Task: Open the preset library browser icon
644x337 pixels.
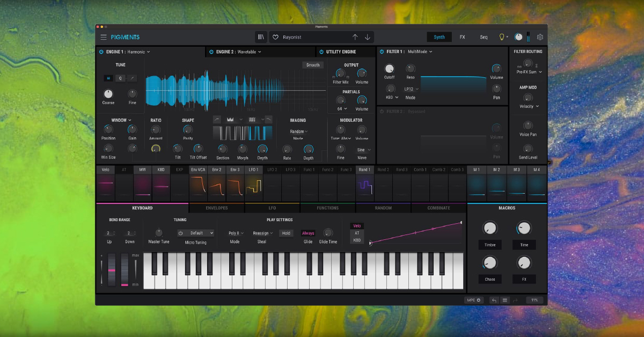Action: (x=261, y=36)
